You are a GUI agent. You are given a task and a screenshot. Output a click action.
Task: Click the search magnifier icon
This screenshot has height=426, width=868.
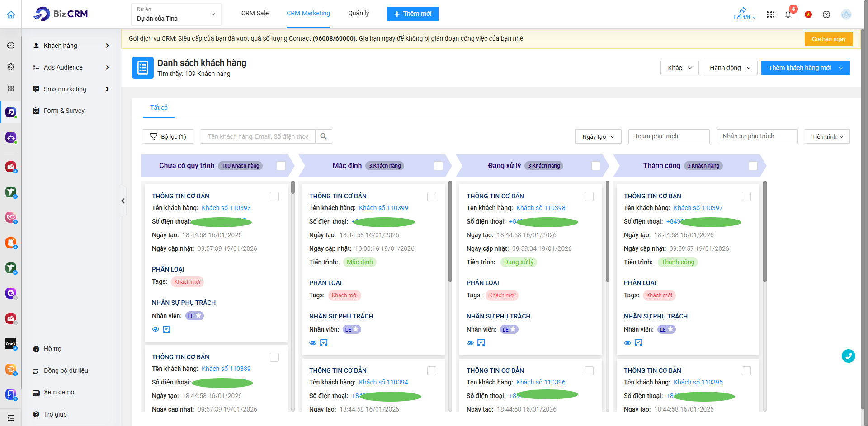coord(324,136)
